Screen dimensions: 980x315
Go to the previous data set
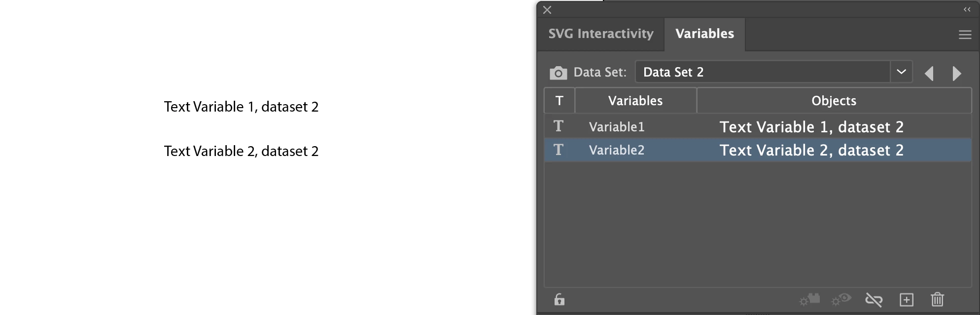pyautogui.click(x=929, y=73)
